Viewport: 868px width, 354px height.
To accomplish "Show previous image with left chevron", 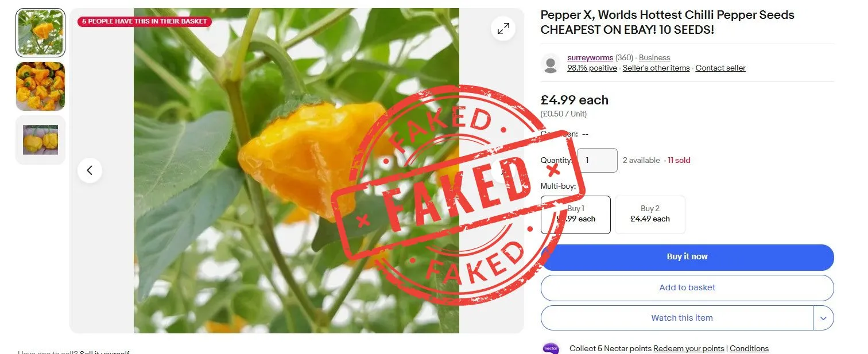I will pos(90,170).
